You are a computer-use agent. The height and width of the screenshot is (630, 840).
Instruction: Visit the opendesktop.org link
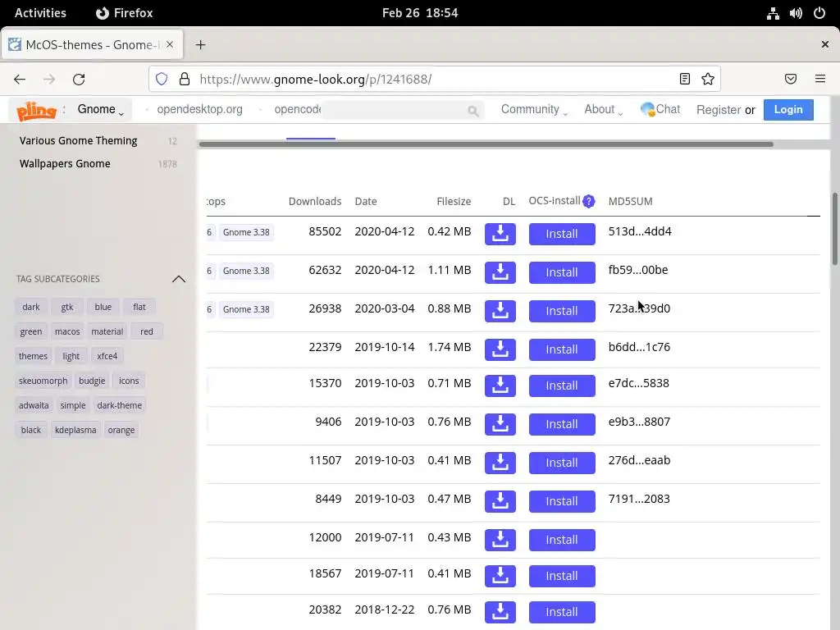(199, 109)
